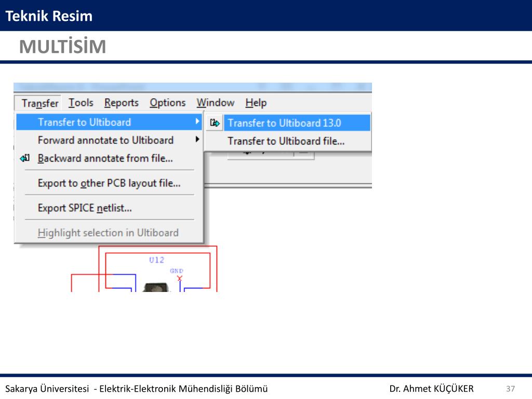Choose Export to other PCB layout file...
This screenshot has height=399, width=532.
(109, 183)
